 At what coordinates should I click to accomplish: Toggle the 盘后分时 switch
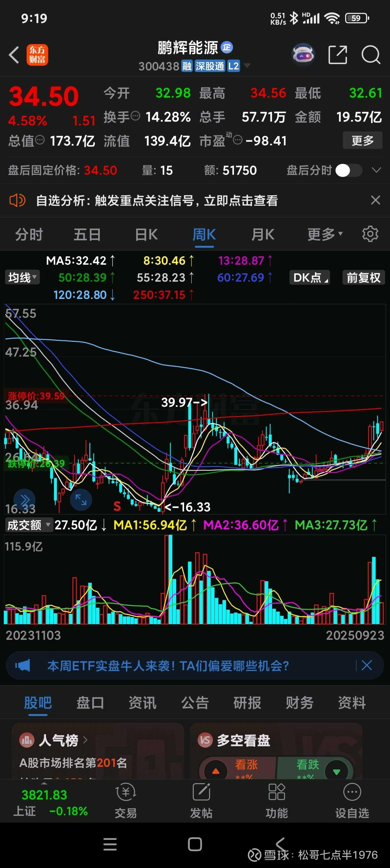pyautogui.click(x=349, y=171)
